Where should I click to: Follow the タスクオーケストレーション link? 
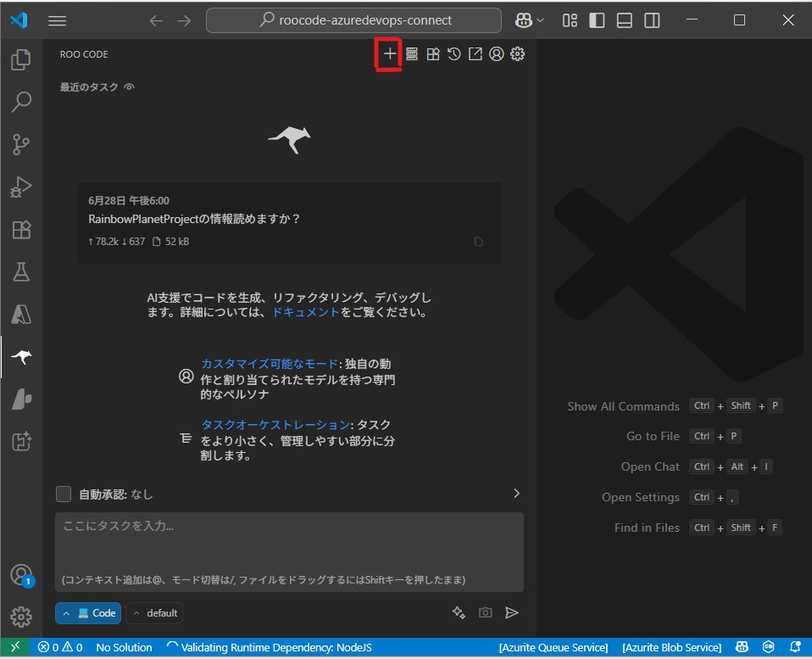point(275,425)
